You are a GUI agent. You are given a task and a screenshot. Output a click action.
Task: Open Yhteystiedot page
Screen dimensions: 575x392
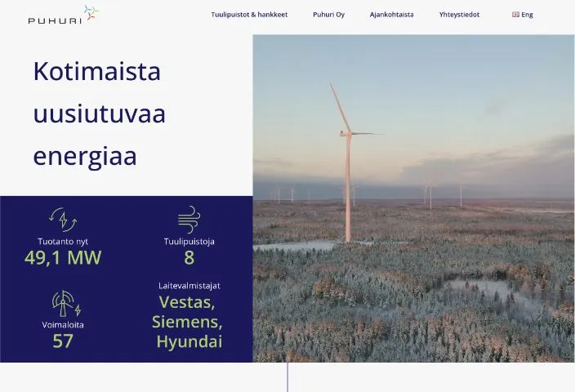tap(459, 15)
